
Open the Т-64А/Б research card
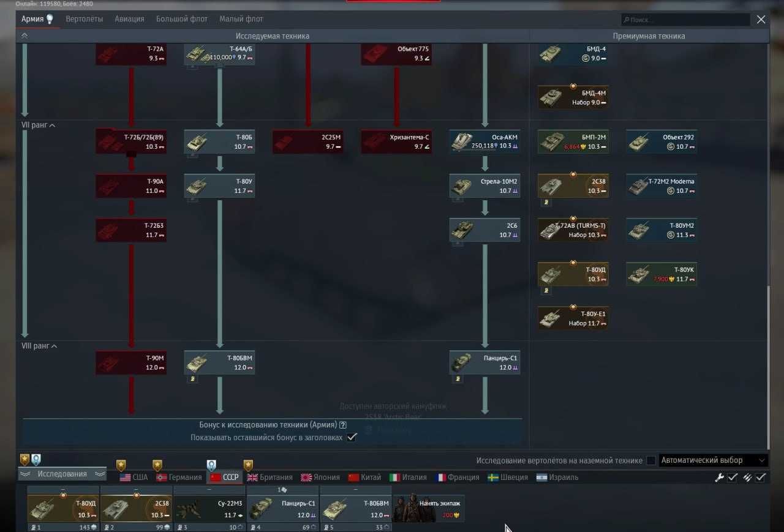click(219, 53)
